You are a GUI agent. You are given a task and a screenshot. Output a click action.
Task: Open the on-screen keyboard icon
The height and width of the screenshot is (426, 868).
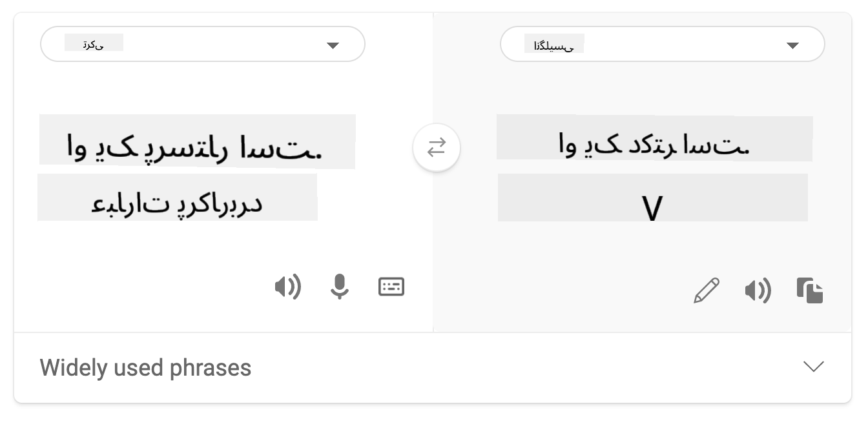pos(391,287)
